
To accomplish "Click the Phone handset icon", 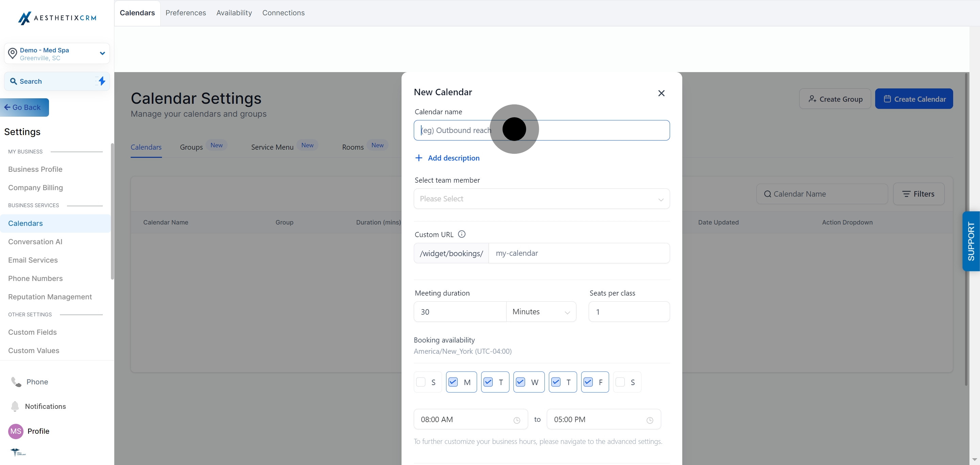I will point(16,382).
